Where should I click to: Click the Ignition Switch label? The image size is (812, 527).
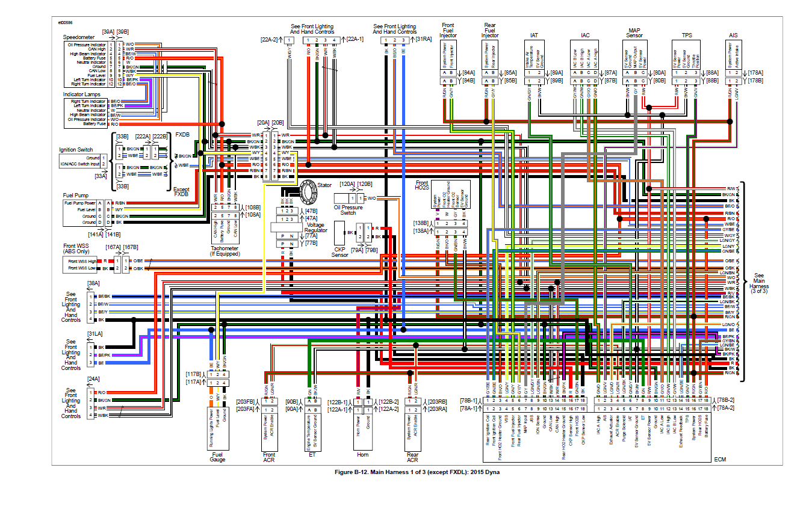pos(76,150)
